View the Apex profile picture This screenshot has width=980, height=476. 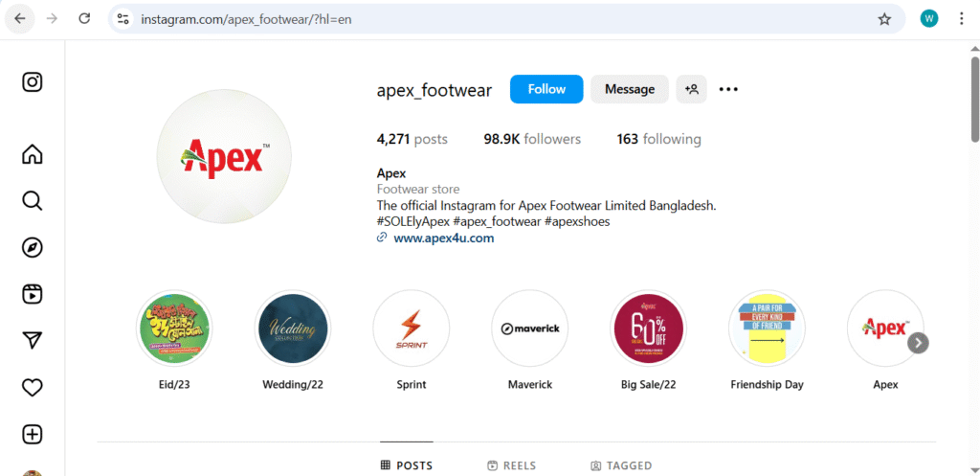[x=224, y=156]
